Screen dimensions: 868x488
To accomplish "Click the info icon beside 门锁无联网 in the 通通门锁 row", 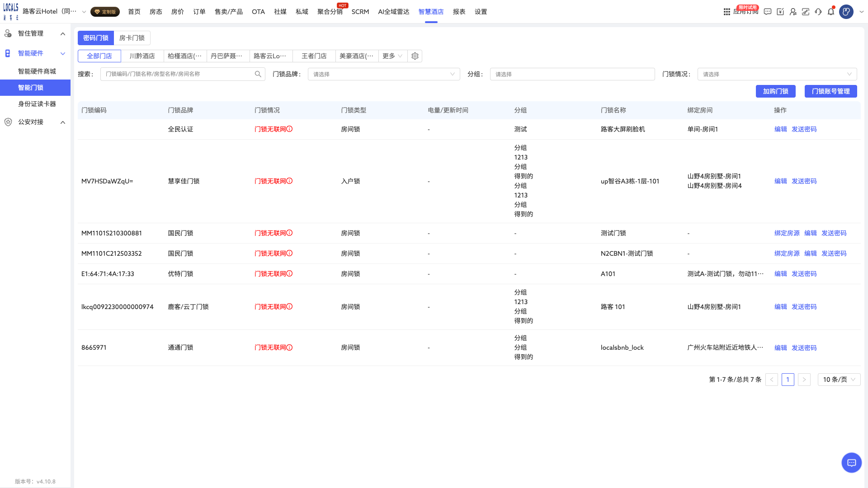I will [x=290, y=347].
